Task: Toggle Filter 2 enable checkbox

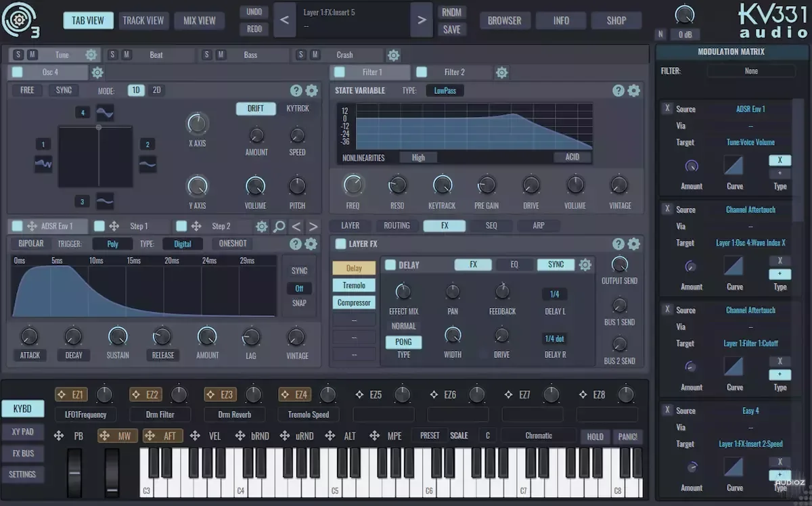Action: pos(422,72)
